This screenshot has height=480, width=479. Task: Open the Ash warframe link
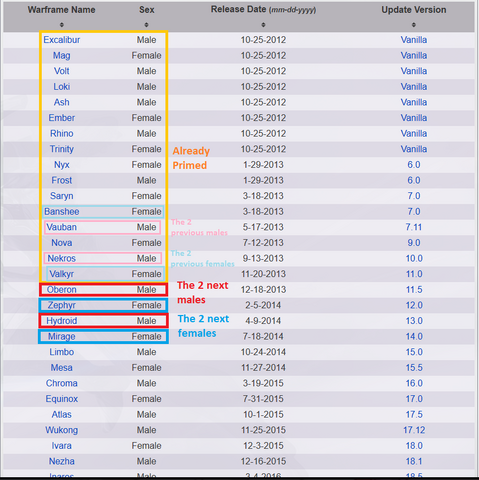[62, 102]
